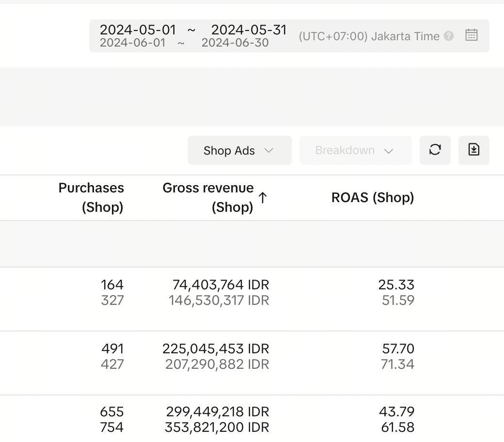504x442 pixels.
Task: Select the 57.70 ROAS value
Action: point(397,348)
